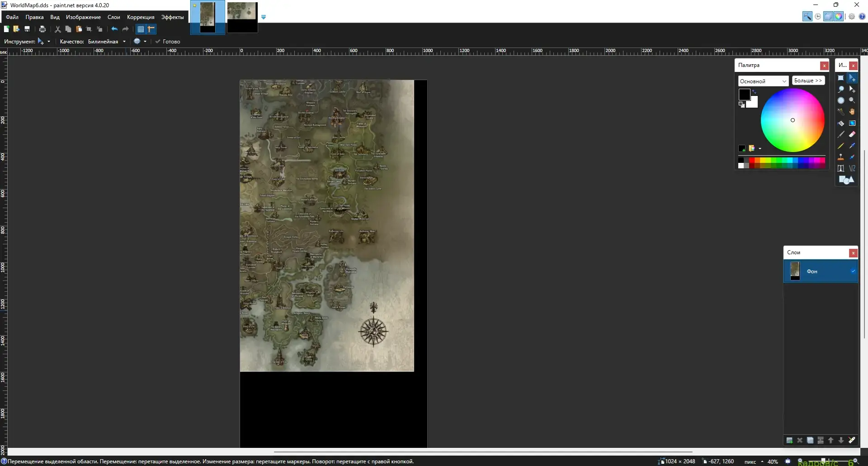Reset colors to black and white
This screenshot has height=466, width=868.
point(741,105)
